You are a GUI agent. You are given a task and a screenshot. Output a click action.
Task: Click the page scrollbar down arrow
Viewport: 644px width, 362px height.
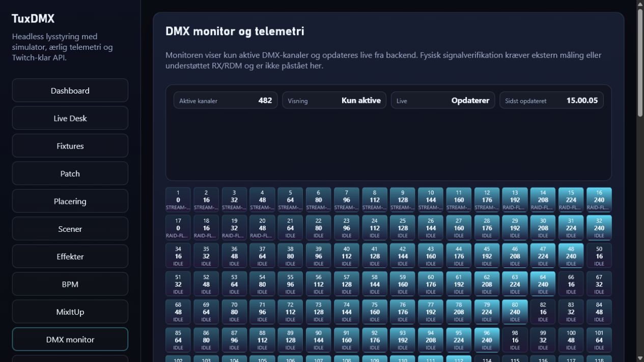[640, 358]
